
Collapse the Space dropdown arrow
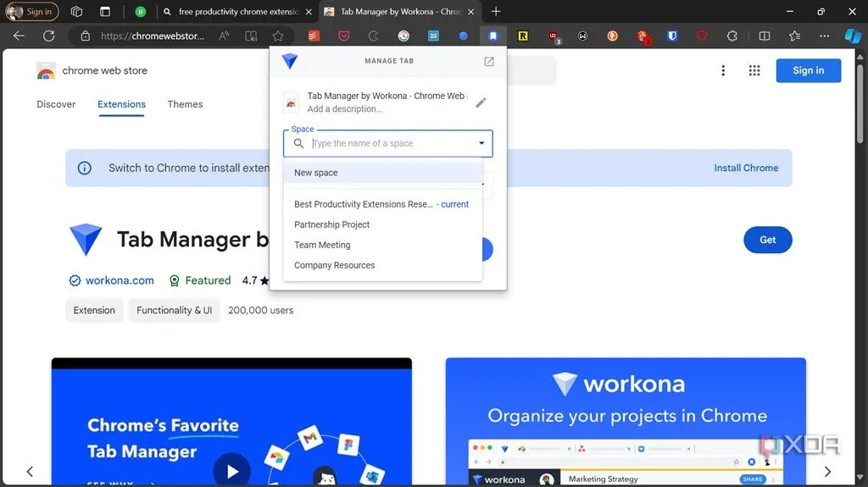coord(481,143)
